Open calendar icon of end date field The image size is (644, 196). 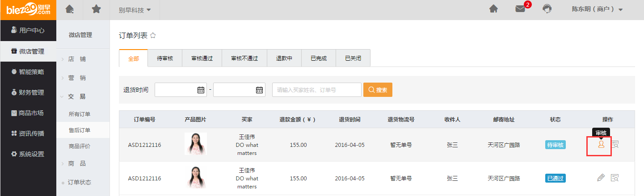click(x=259, y=90)
